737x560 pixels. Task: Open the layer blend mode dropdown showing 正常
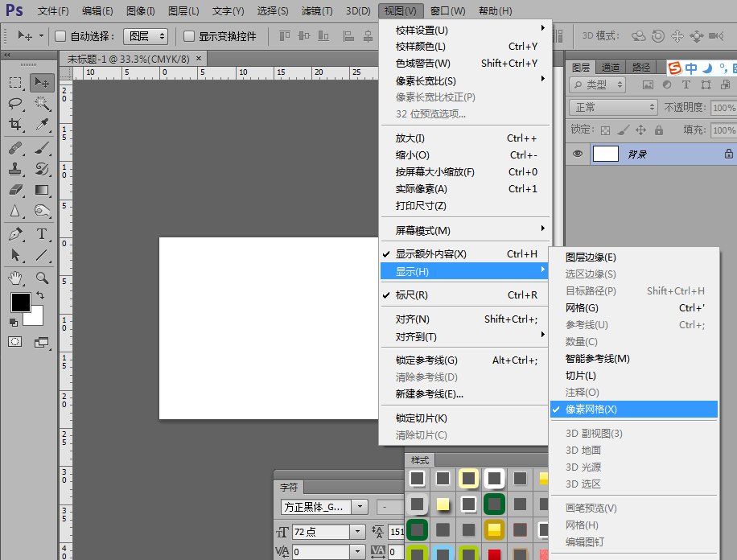[611, 107]
